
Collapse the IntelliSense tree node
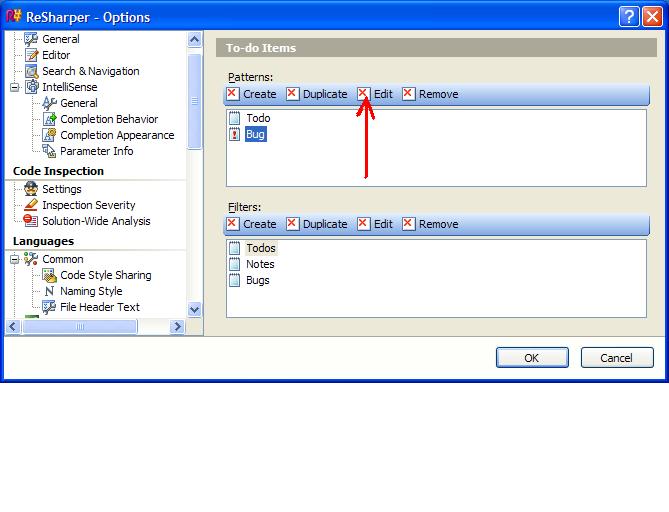click(x=15, y=87)
